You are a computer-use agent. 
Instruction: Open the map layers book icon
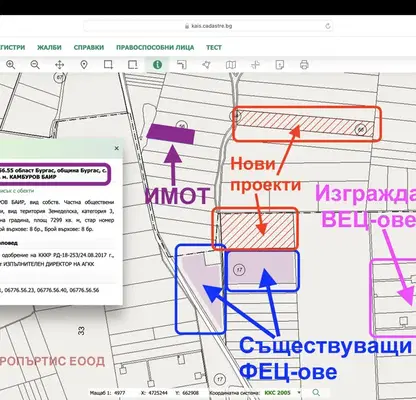(x=231, y=65)
